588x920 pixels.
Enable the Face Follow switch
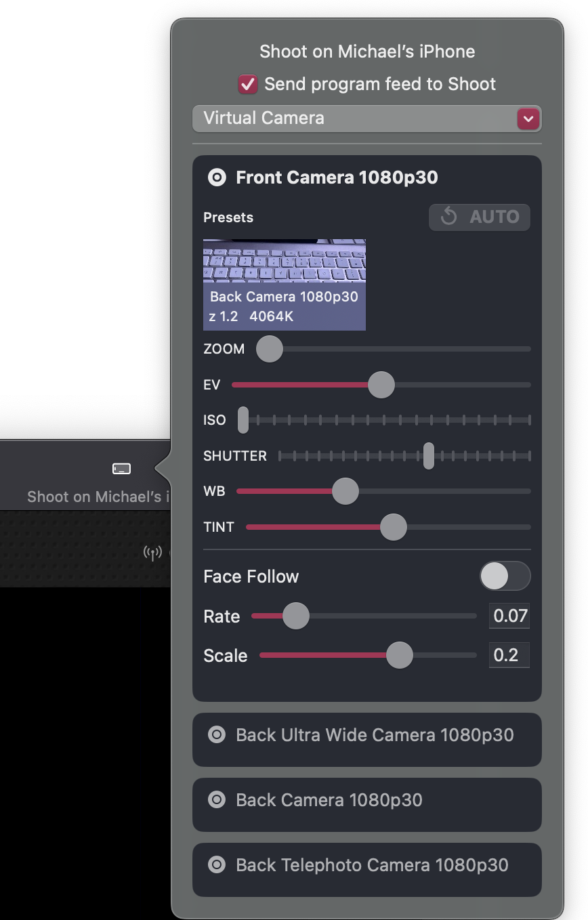(505, 577)
